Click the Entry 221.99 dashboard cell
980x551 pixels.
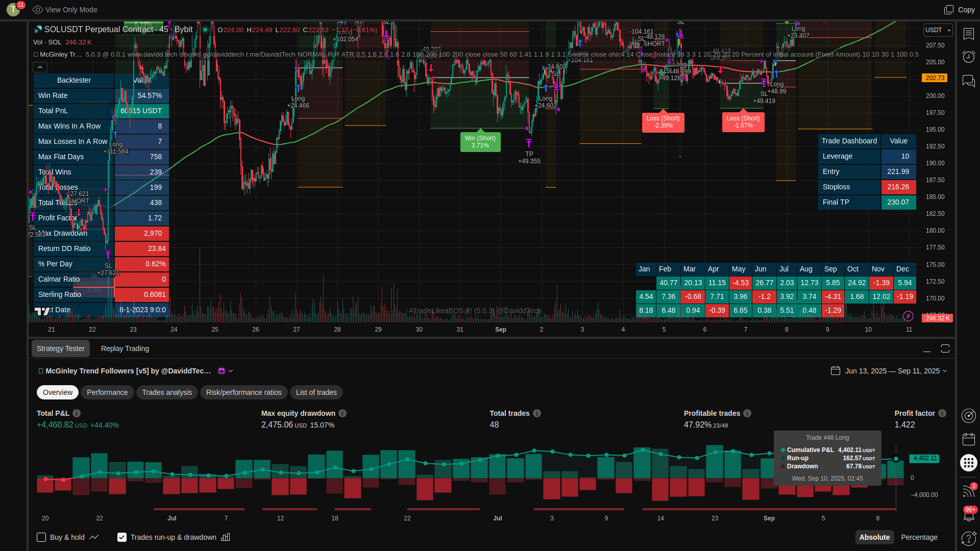point(898,172)
